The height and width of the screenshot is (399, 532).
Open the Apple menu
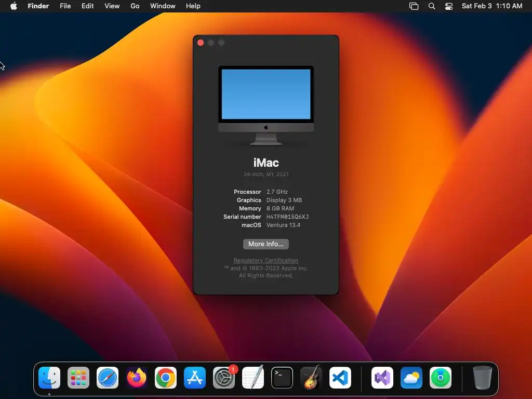pyautogui.click(x=14, y=6)
